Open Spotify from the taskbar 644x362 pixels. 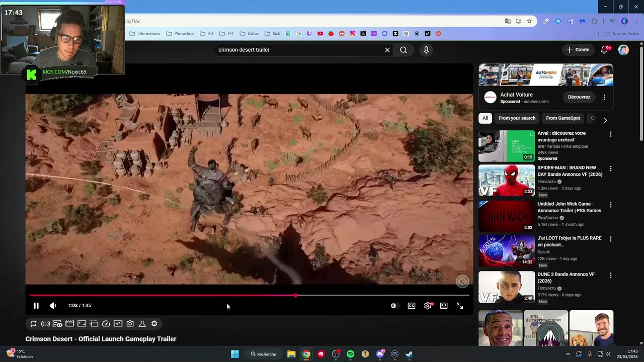(x=351, y=354)
